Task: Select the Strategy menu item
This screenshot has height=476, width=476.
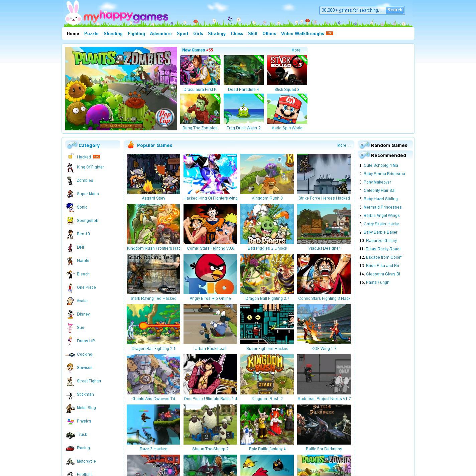Action: (x=217, y=33)
